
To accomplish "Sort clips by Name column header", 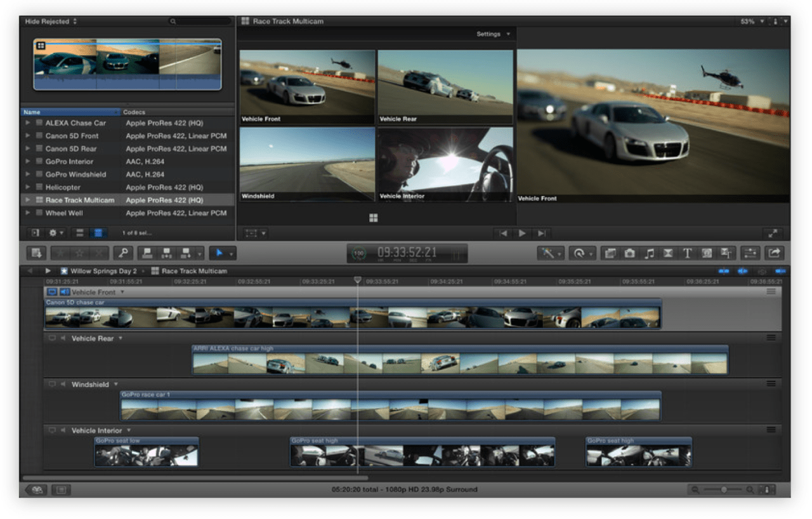I will click(x=70, y=112).
